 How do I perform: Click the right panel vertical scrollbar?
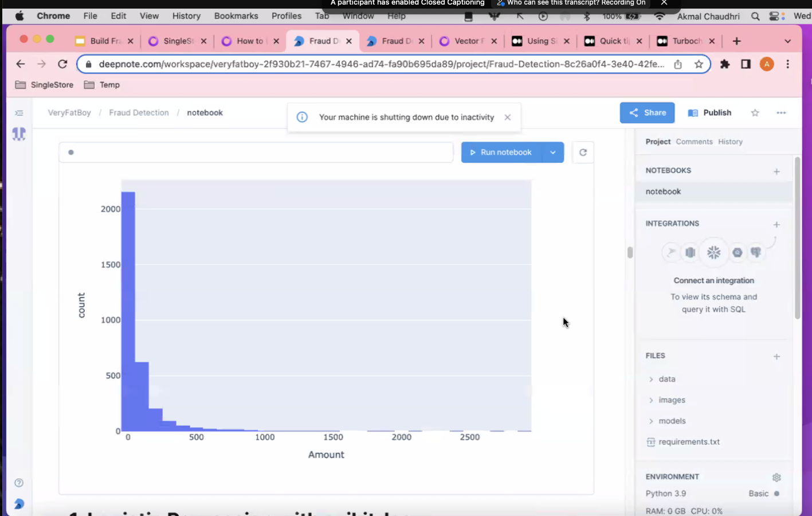[797, 238]
